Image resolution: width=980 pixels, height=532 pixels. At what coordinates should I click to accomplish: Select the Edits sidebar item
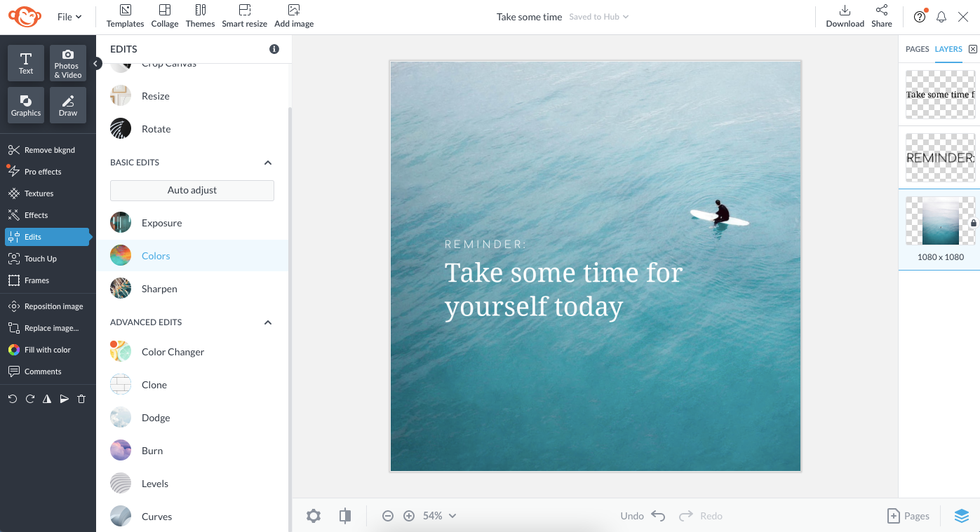[x=48, y=237]
